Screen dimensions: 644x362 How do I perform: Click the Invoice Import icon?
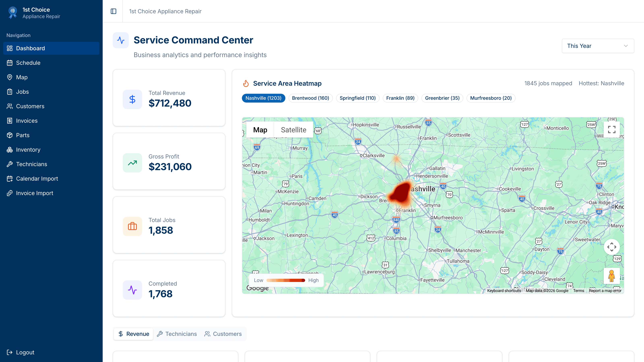(9, 193)
